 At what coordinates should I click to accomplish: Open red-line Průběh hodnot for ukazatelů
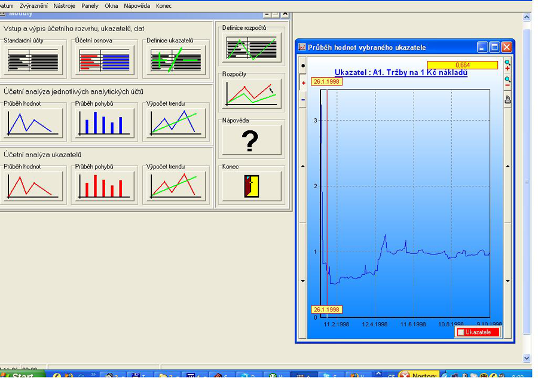pos(33,186)
